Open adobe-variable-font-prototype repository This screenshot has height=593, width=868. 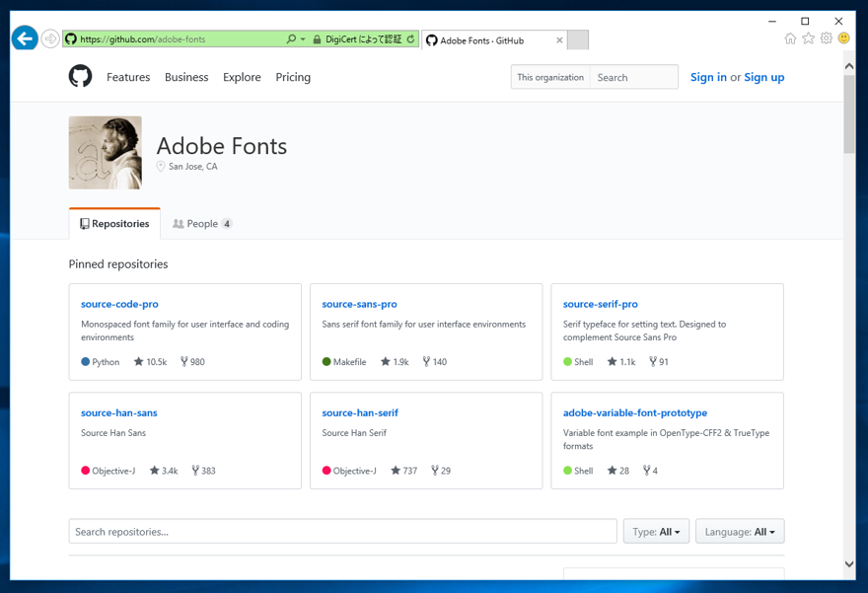635,412
